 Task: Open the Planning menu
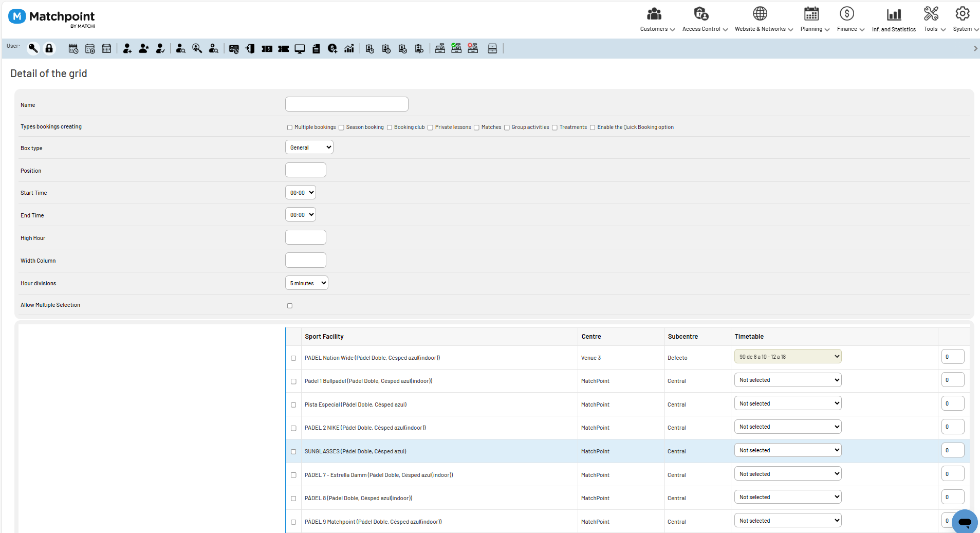[815, 19]
